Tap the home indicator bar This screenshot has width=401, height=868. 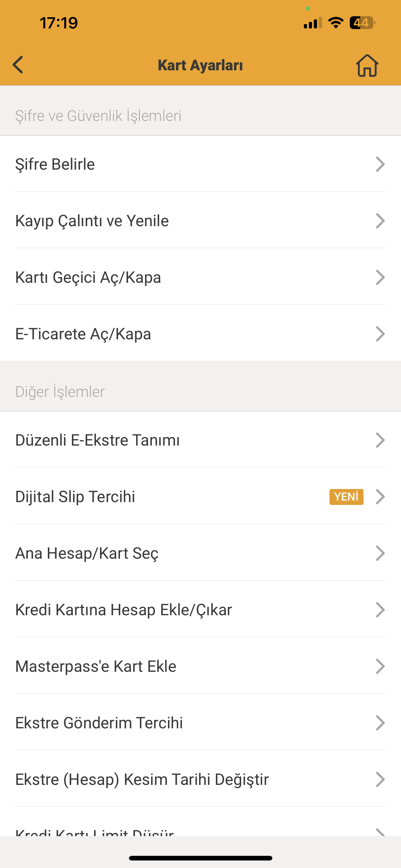[200, 858]
